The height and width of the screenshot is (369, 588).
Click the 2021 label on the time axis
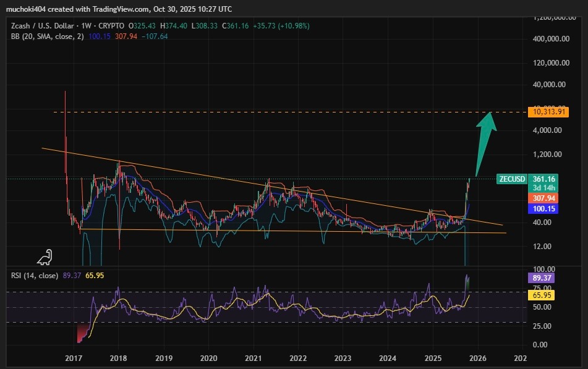tap(254, 358)
